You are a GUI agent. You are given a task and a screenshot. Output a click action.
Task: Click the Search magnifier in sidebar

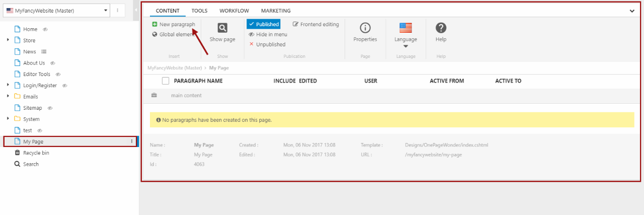[x=17, y=164]
